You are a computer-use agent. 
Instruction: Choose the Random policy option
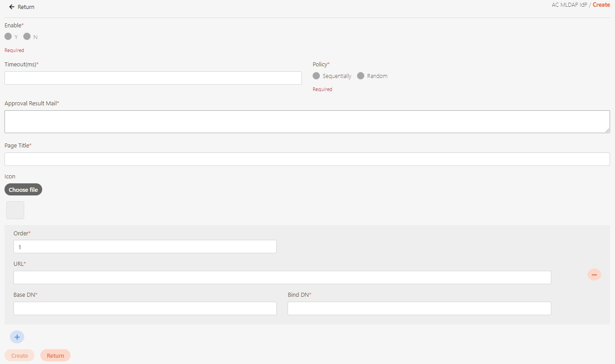coord(361,76)
